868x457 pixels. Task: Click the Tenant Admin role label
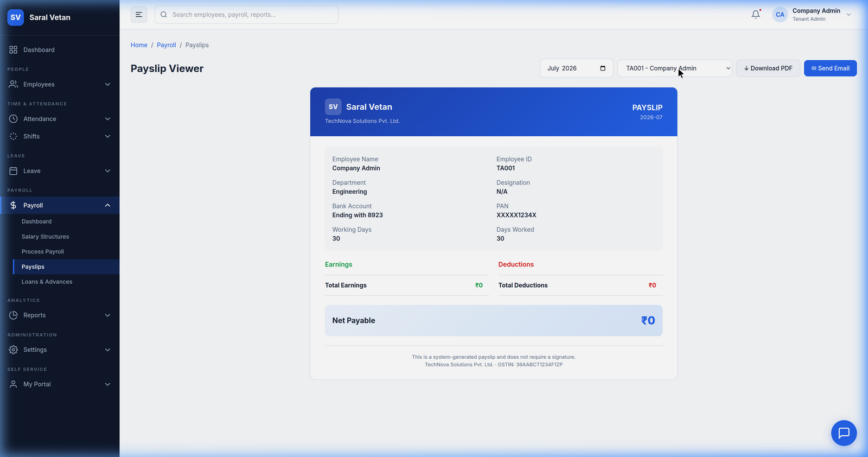pyautogui.click(x=809, y=19)
